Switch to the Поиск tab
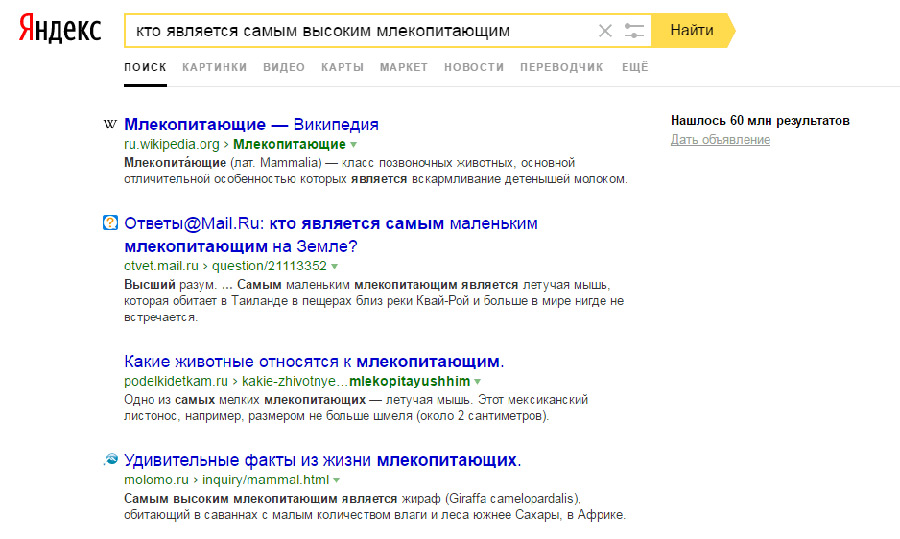 point(145,67)
